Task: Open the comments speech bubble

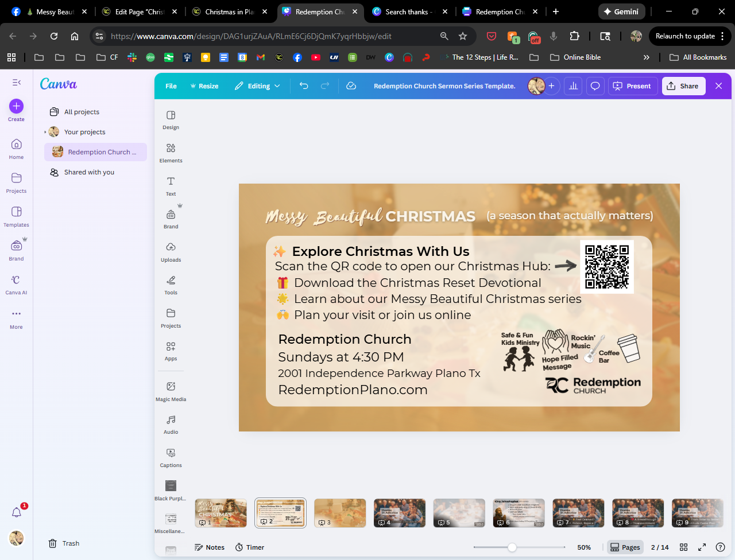Action: pos(595,86)
